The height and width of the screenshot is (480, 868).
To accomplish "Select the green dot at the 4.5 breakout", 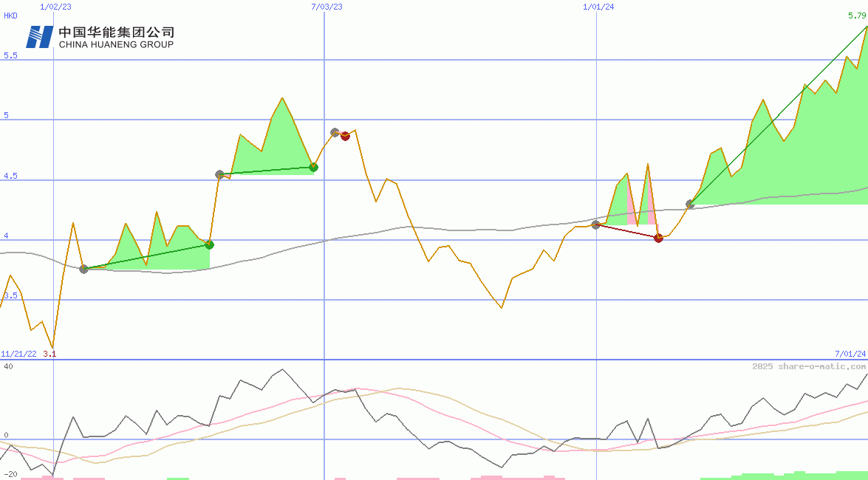I will point(312,168).
